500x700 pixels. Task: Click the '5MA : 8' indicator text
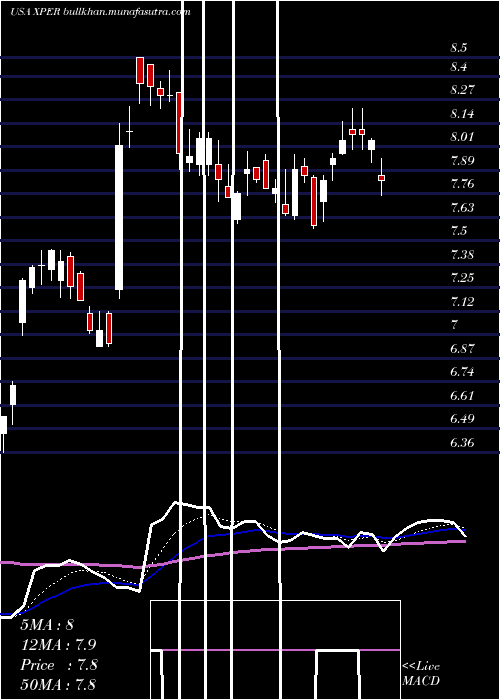click(x=47, y=625)
